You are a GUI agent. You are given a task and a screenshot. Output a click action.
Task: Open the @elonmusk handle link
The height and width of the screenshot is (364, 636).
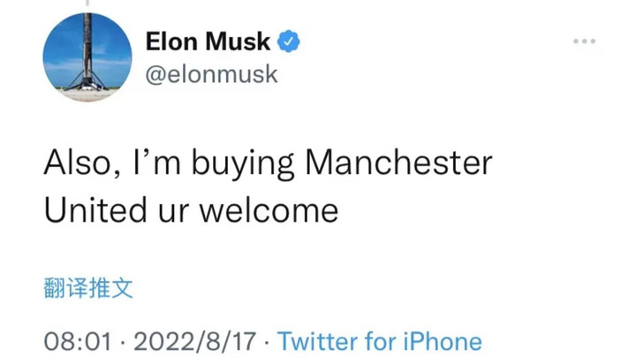coord(211,74)
